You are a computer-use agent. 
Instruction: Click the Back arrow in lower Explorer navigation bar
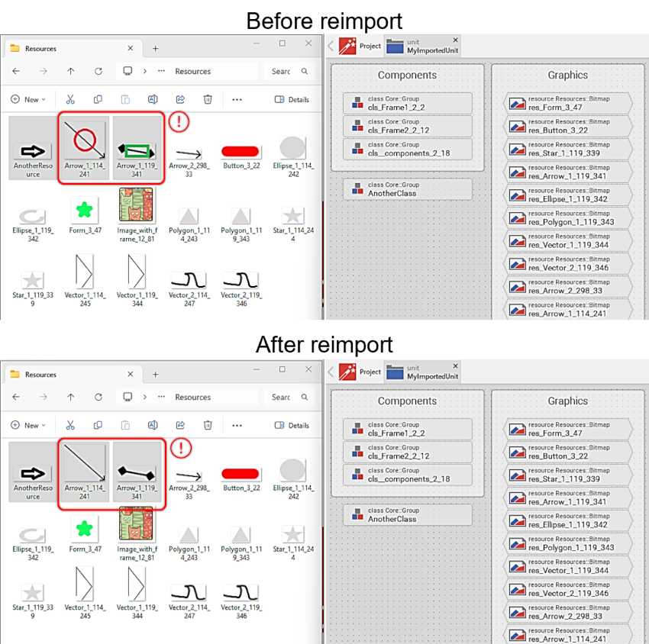click(x=16, y=397)
